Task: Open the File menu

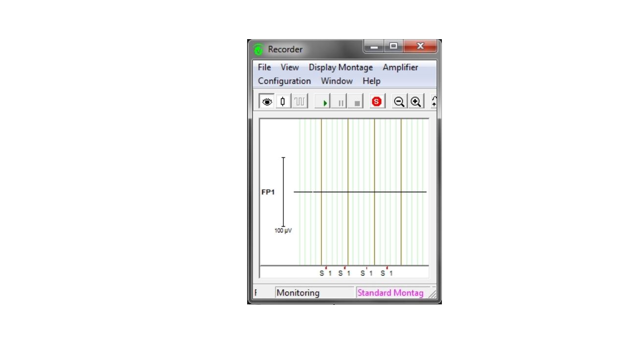Action: tap(264, 68)
